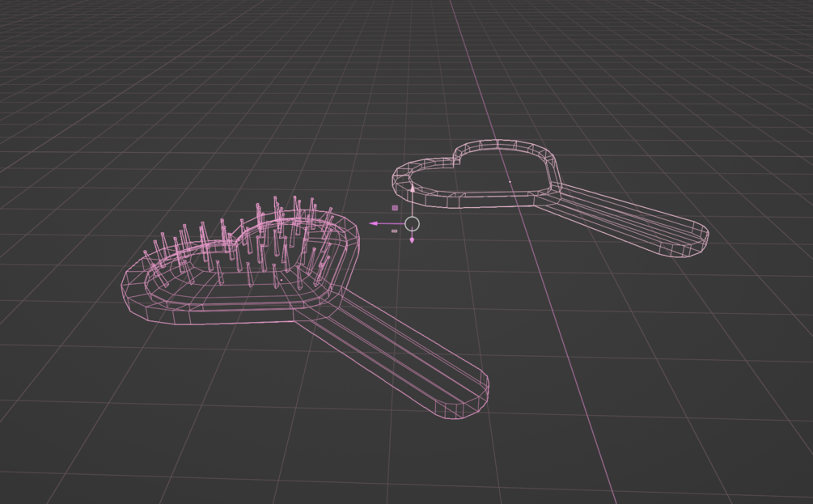The image size is (813, 504).
Task: Click the purple square plane handle of the gizmo
Action: tap(395, 208)
